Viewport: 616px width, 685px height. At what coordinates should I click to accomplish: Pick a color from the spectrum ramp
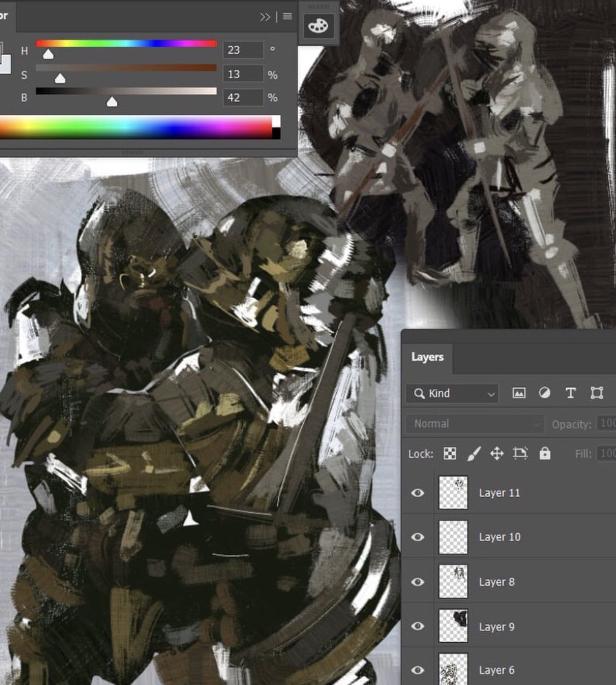click(135, 127)
